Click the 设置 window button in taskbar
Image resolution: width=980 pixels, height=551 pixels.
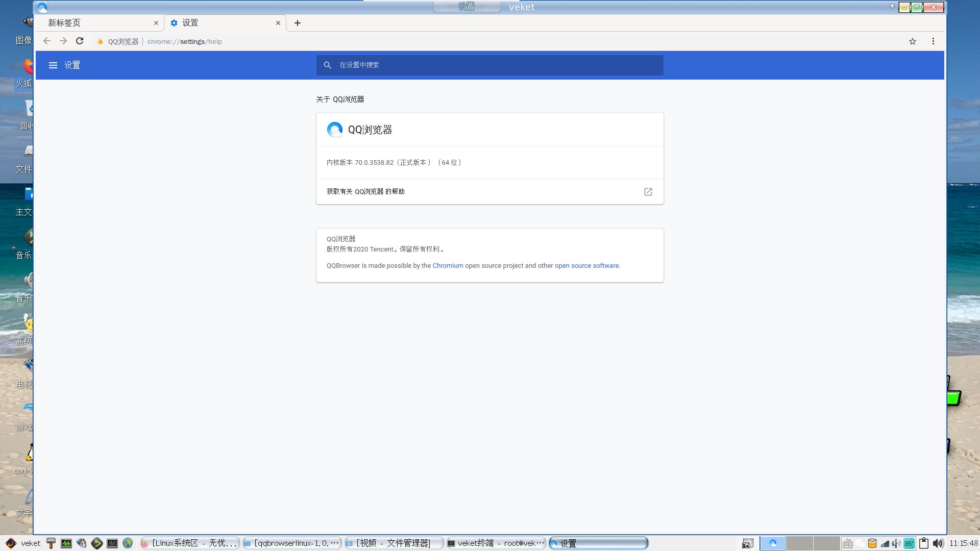[x=598, y=543]
